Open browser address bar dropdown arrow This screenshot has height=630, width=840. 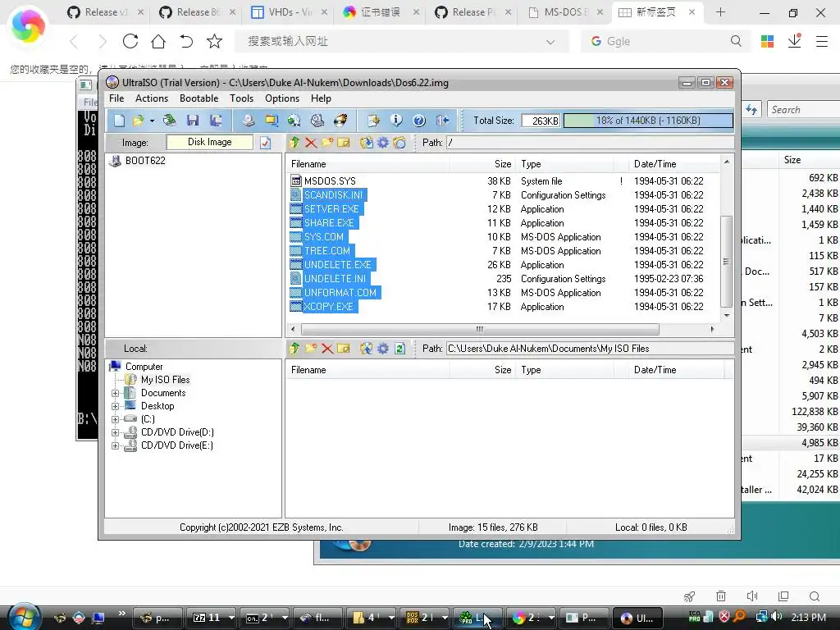coord(550,42)
